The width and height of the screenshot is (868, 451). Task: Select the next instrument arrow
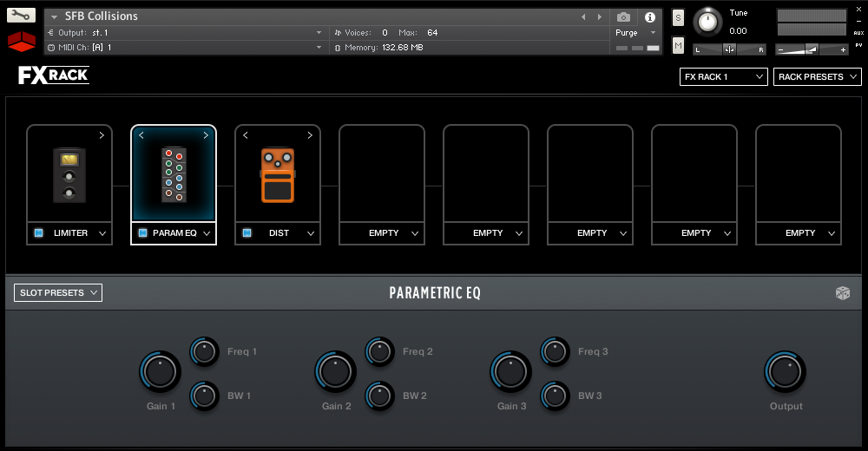point(600,17)
